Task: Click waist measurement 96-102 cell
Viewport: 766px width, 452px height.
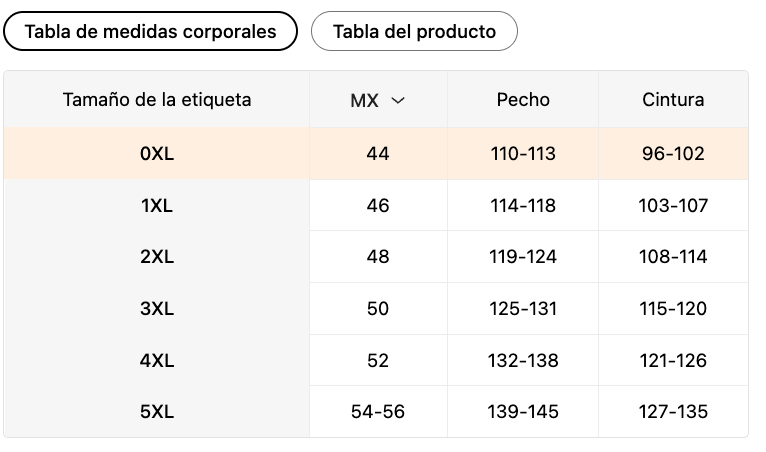Action: tap(673, 154)
